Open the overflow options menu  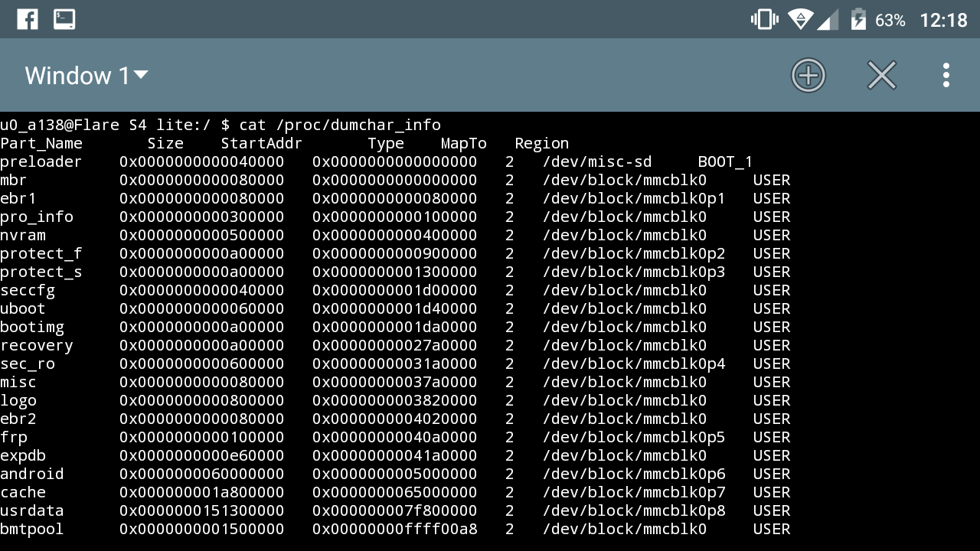pyautogui.click(x=946, y=75)
